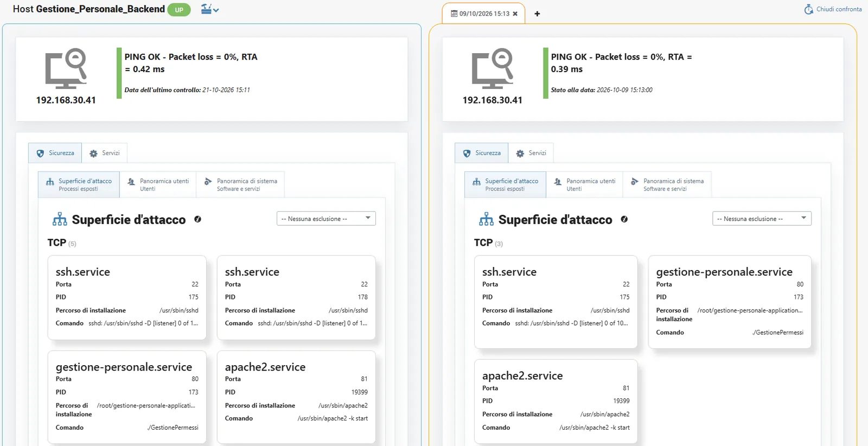
Task: Click the right panel IP address 192.168.30.41
Action: (492, 100)
